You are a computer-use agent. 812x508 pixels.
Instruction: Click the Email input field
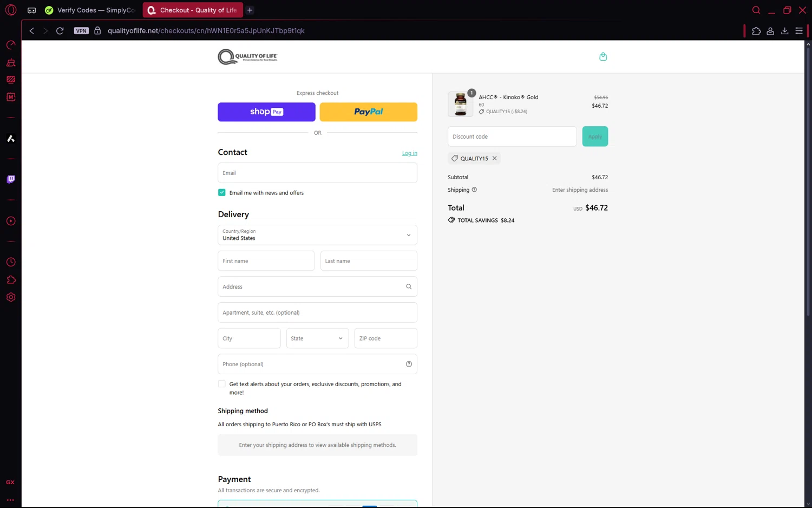[x=317, y=173]
